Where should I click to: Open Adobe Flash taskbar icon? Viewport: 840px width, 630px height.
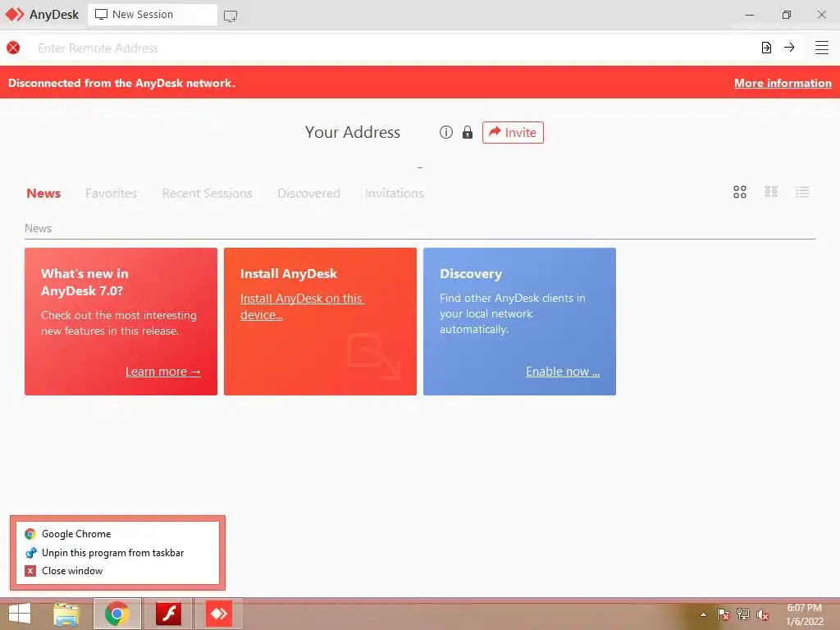[x=168, y=614]
